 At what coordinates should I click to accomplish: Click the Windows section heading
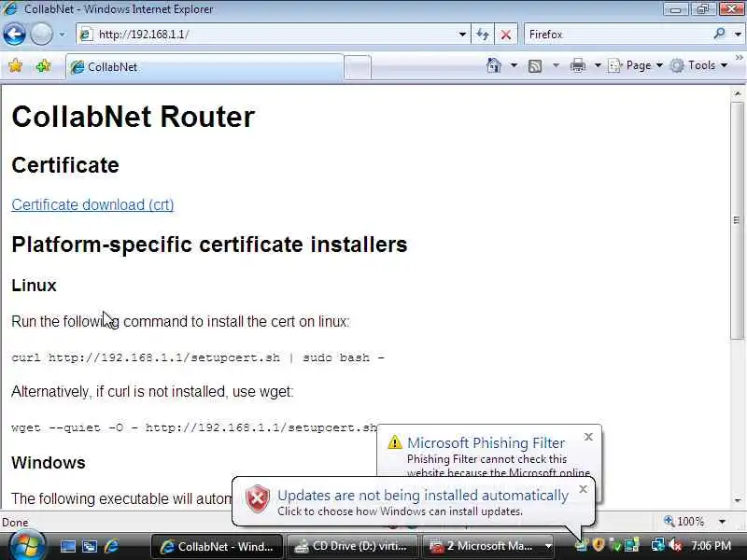coord(49,463)
